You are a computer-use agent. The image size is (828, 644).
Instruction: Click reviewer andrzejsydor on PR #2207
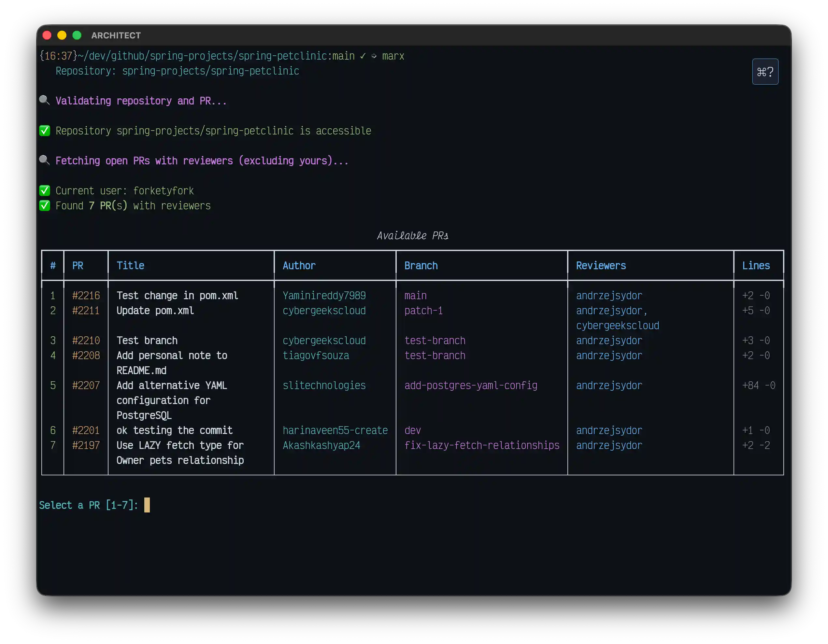609,385
